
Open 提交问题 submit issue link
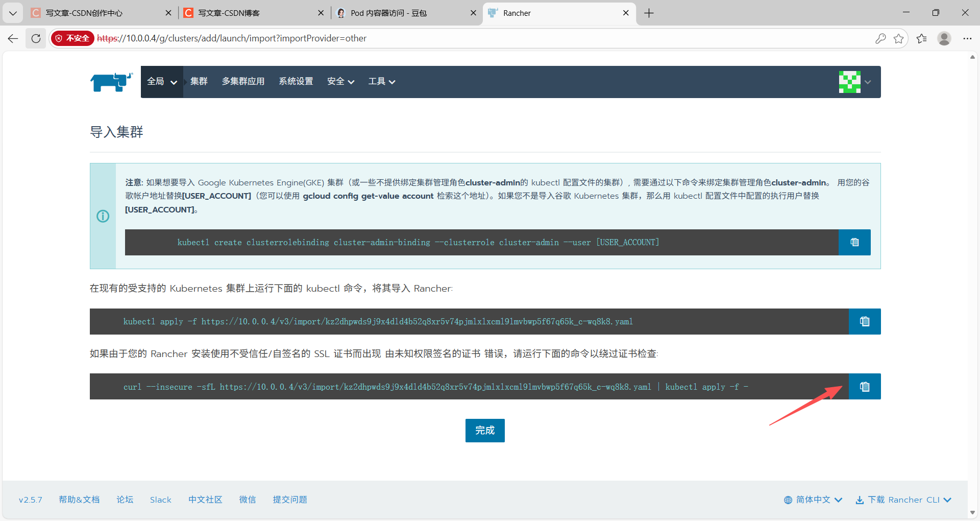click(290, 500)
